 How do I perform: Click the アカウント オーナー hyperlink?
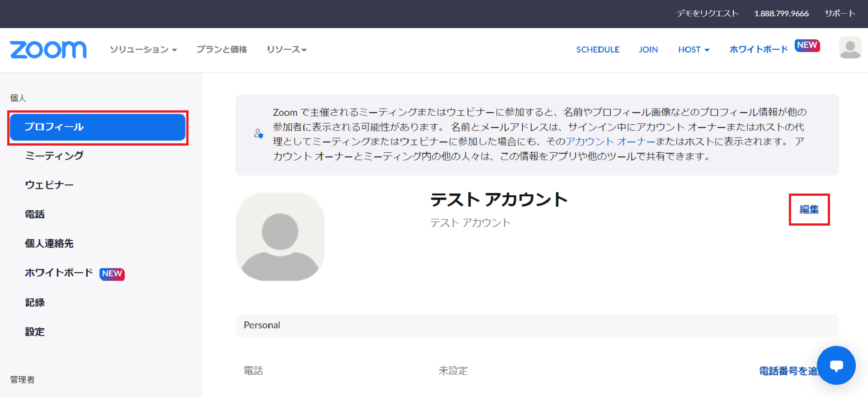pos(610,142)
